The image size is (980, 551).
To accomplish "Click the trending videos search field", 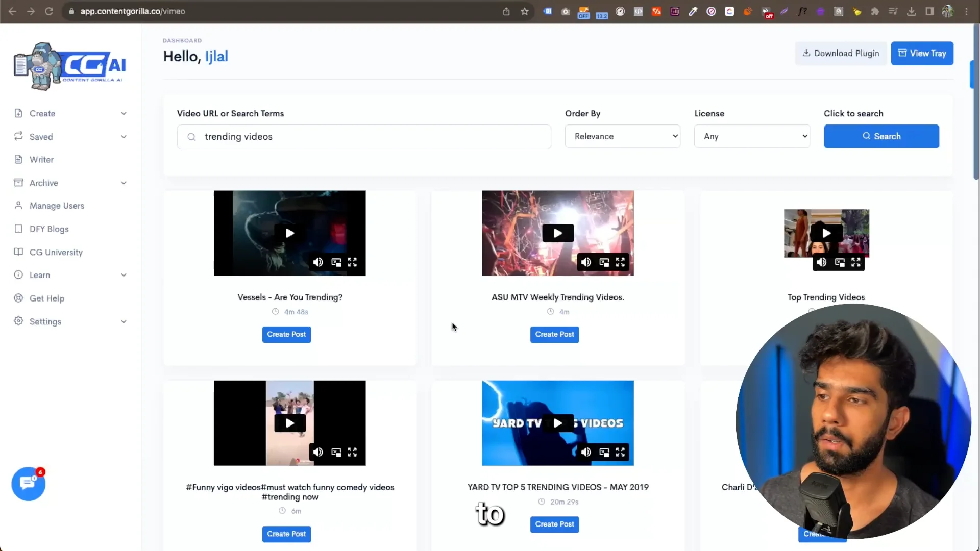I will point(364,137).
